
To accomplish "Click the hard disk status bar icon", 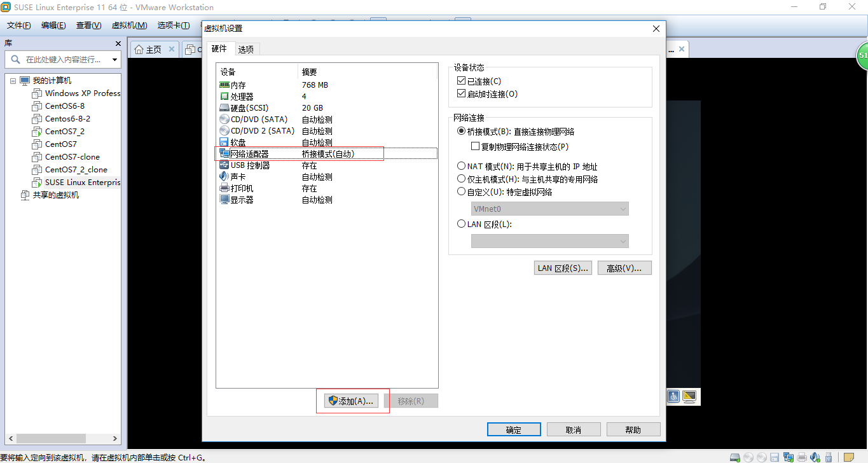I will (x=736, y=457).
